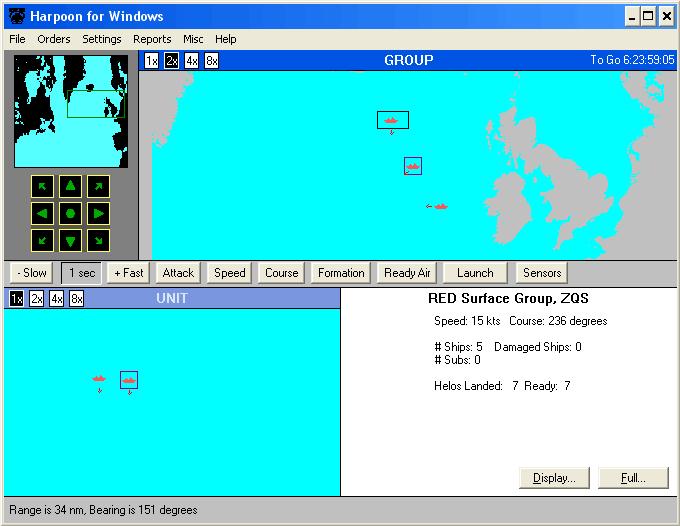Click the Launch button
The image size is (680, 526).
[475, 273]
